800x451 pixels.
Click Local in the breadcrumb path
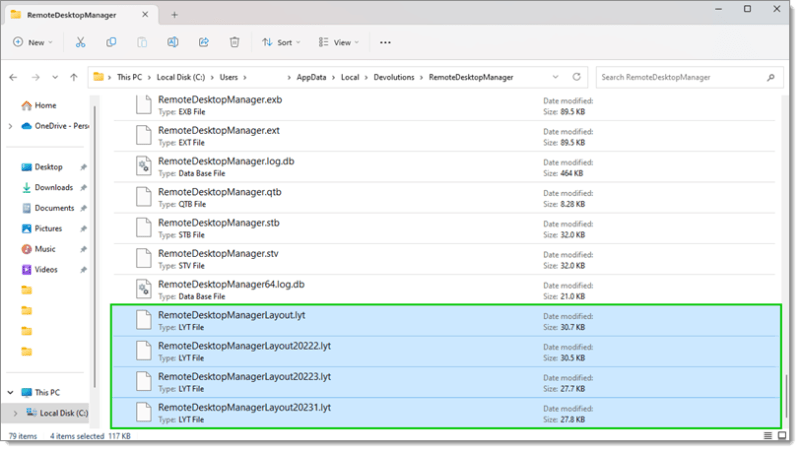(350, 78)
